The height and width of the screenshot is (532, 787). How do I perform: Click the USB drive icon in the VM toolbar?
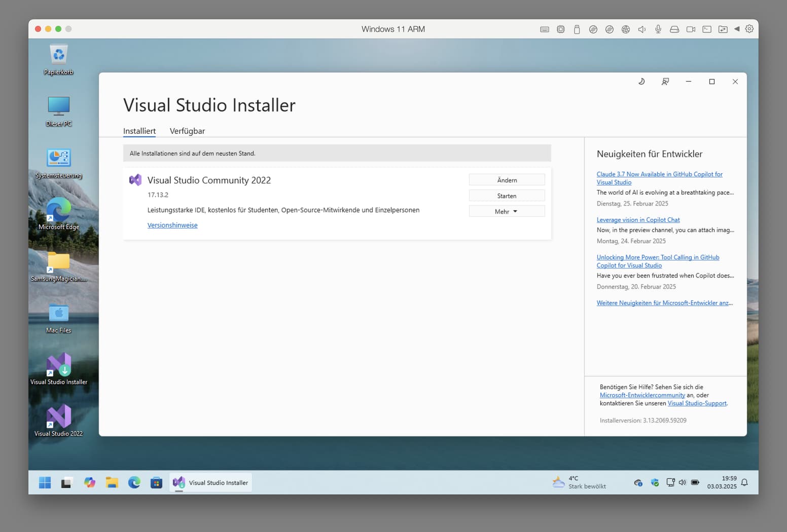[577, 29]
